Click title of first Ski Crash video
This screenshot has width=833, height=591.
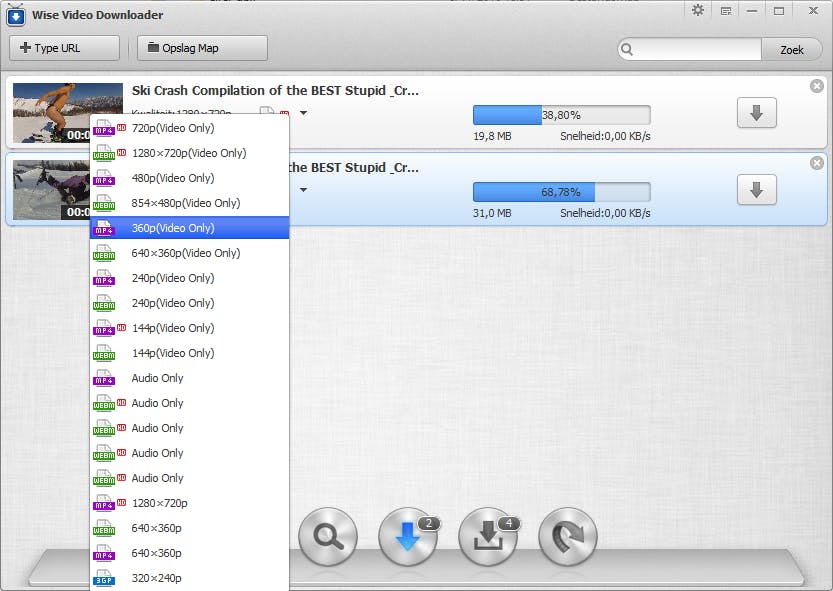point(275,90)
